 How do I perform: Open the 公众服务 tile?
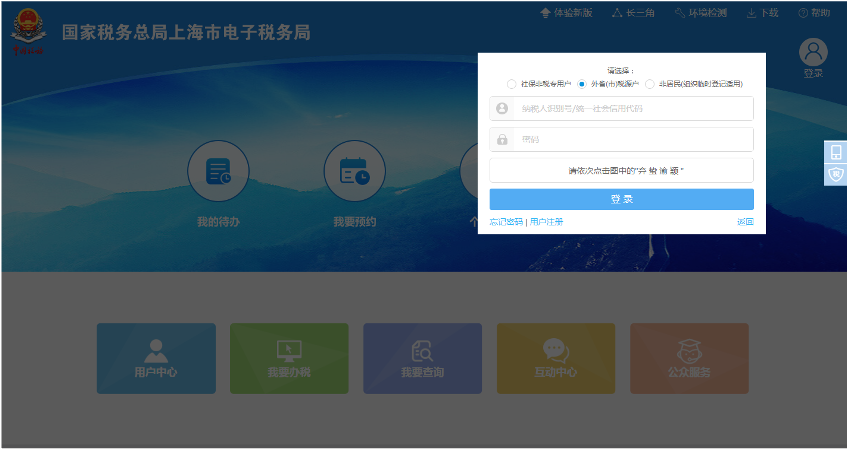[689, 358]
